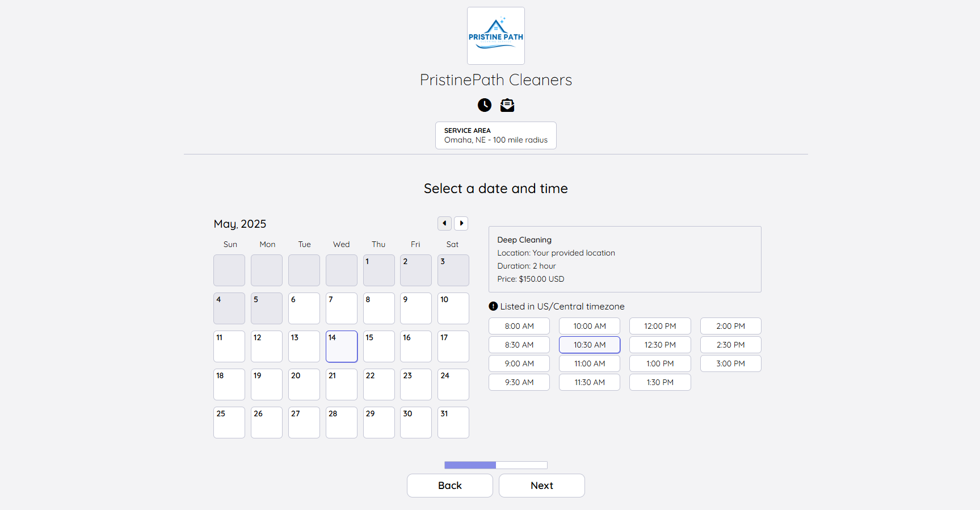980x510 pixels.
Task: Choose May 9 on the calendar
Action: [416, 308]
